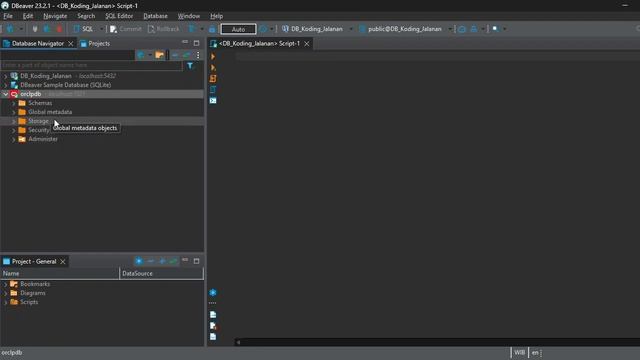Select DBeaver Sample Database (SQLite) connection

(x=65, y=85)
